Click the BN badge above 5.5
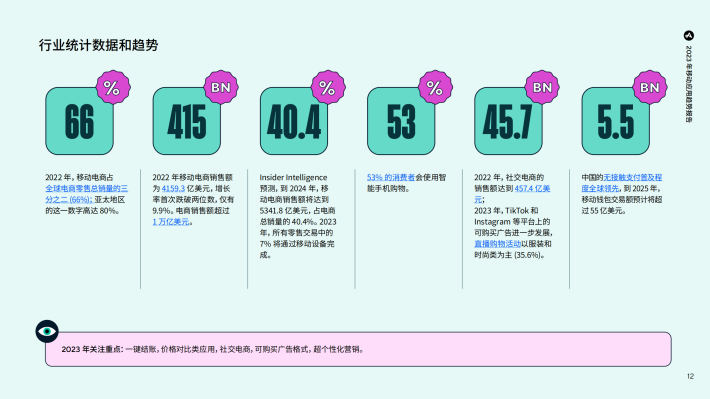The image size is (710, 399). [x=649, y=87]
